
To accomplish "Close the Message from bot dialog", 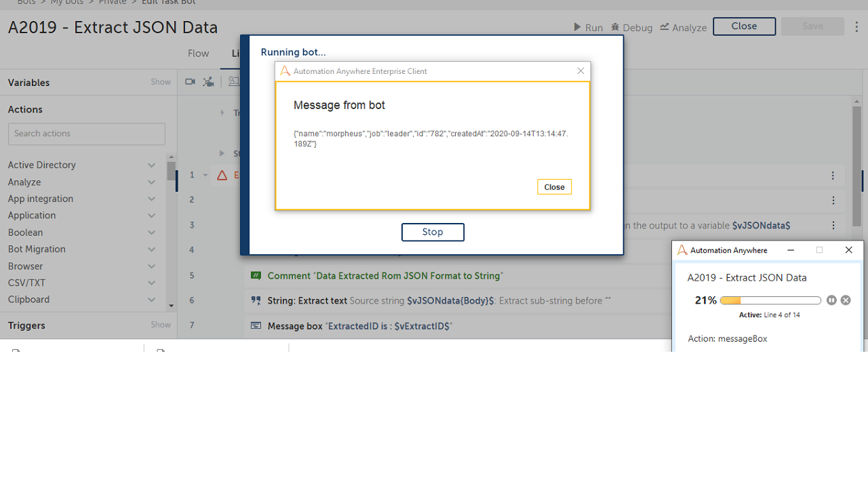I will pyautogui.click(x=554, y=187).
